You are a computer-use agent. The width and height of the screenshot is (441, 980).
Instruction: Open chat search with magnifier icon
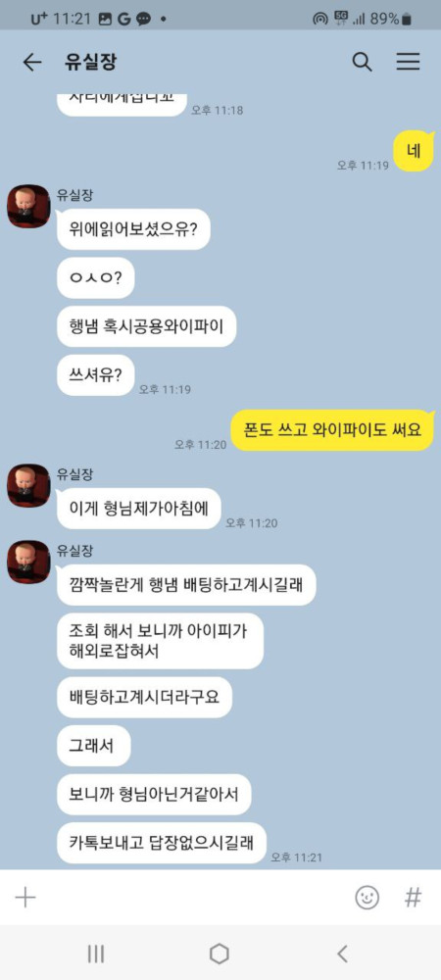click(363, 62)
